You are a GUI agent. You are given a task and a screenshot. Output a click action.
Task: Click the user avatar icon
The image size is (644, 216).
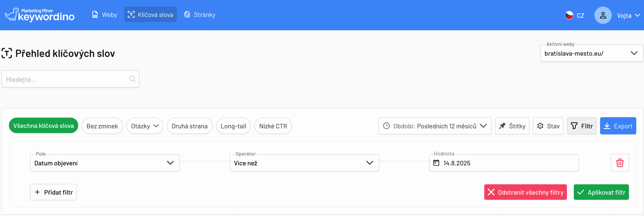tap(603, 15)
